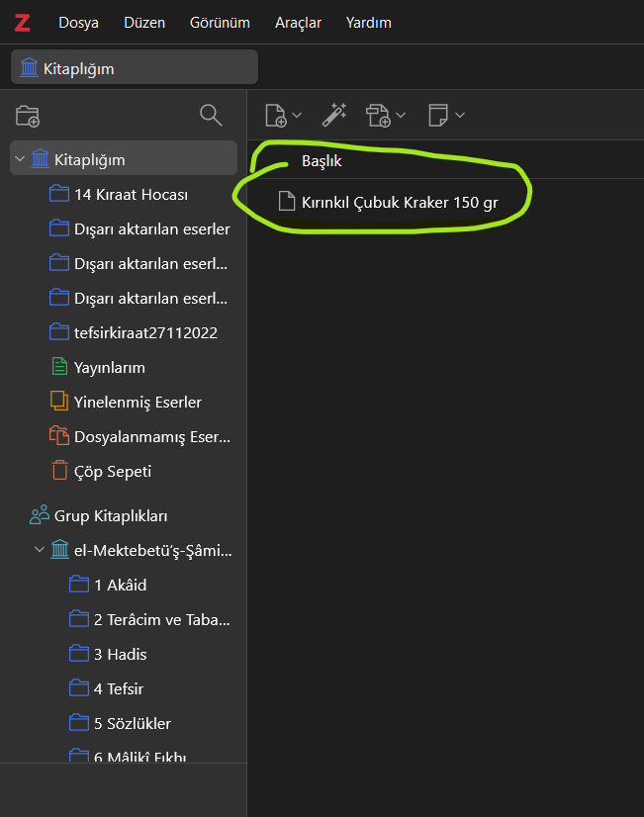Select the 1 Akâid collection
The width and height of the screenshot is (644, 817).
coord(124,585)
